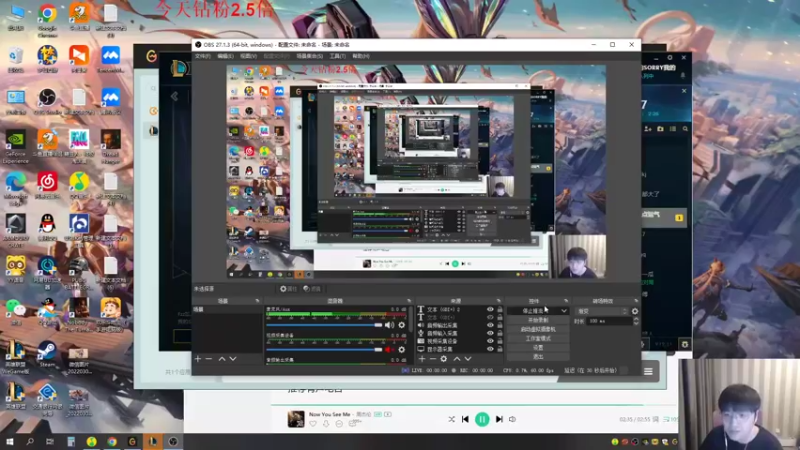Select the 显示器采集 source row
The height and width of the screenshot is (450, 800).
click(x=459, y=349)
